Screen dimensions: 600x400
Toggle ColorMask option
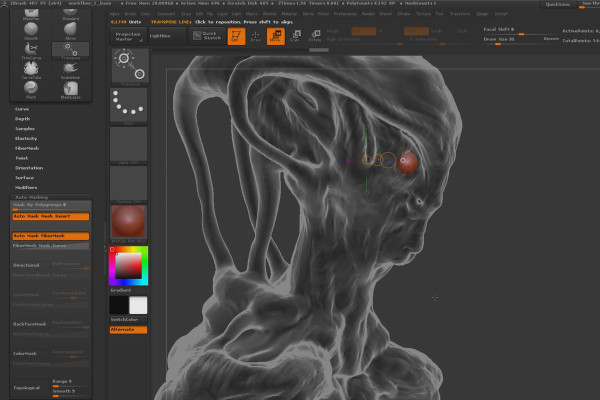coord(25,354)
